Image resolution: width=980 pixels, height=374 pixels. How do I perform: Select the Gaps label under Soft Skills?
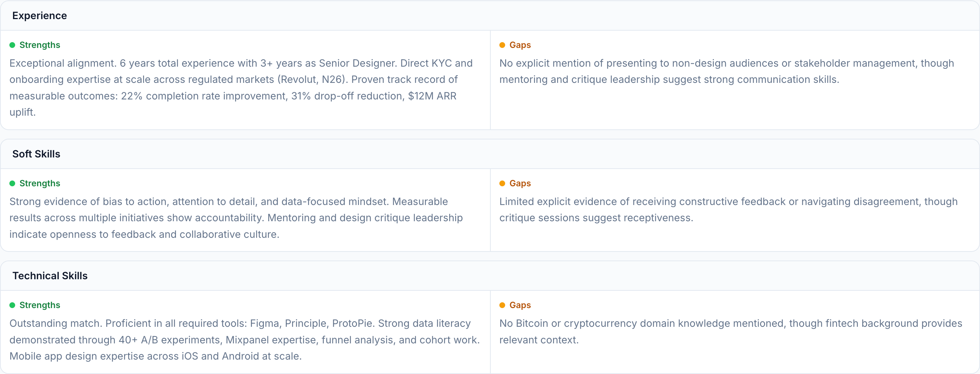point(520,184)
